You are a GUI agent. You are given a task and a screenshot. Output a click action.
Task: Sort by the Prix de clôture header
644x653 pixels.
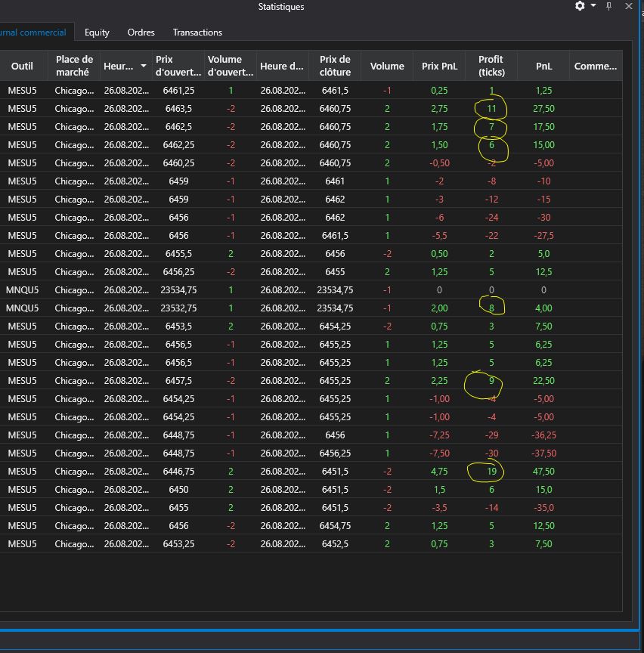coord(335,66)
